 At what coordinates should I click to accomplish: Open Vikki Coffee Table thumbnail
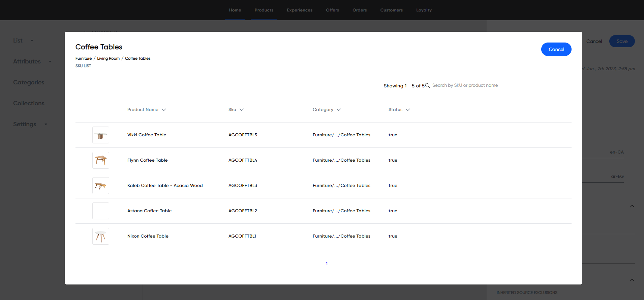[x=101, y=135]
